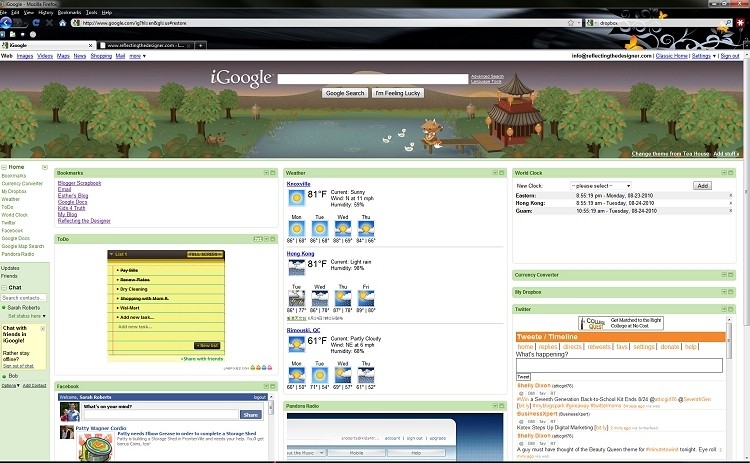Open the Firefox Tools menu
The image size is (750, 463).
(91, 12)
